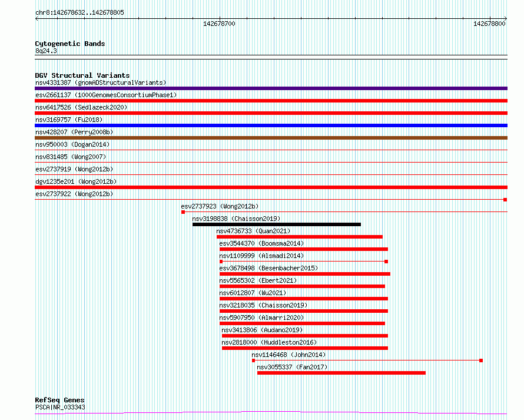Image resolution: width=524 pixels, height=420 pixels.
Task: Select the red bar under esv3678498 Besenbacher2015
Action: [x=305, y=274]
